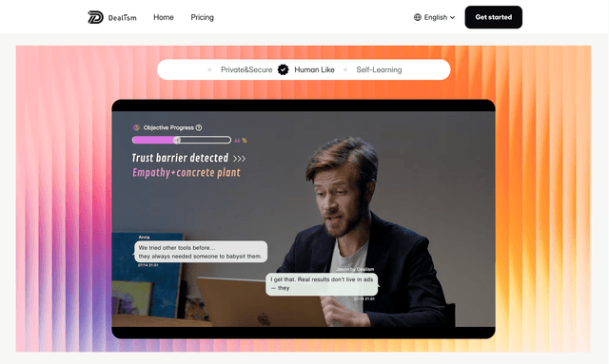Click the Objective Progress circular icon
This screenshot has width=609, height=364.
click(136, 127)
